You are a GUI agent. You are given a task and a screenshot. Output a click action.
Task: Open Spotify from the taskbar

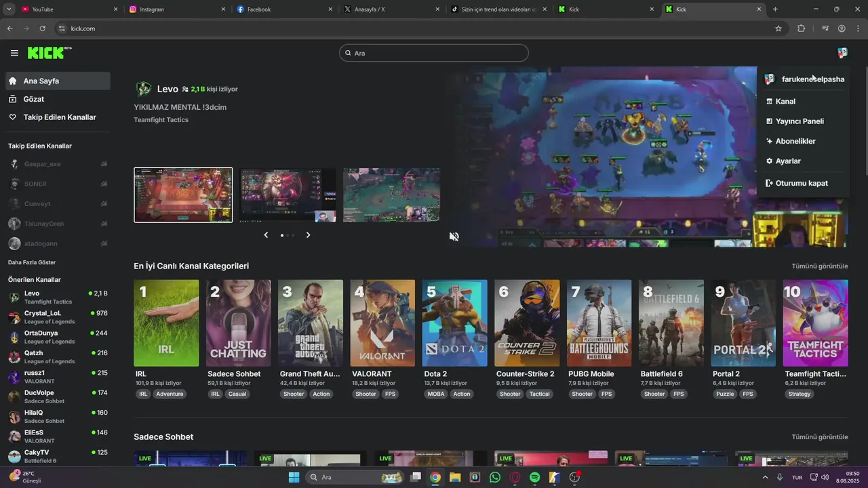click(x=534, y=477)
